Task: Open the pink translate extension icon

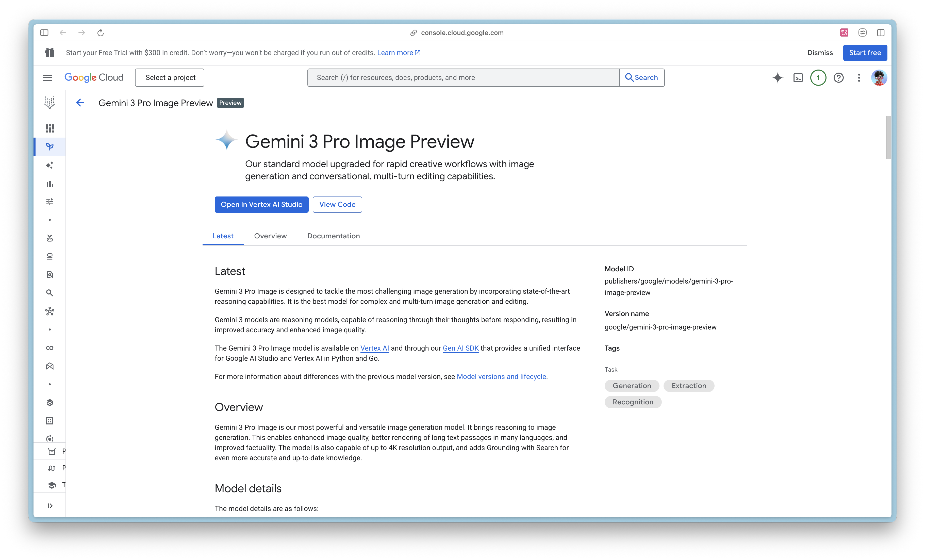Action: click(844, 33)
